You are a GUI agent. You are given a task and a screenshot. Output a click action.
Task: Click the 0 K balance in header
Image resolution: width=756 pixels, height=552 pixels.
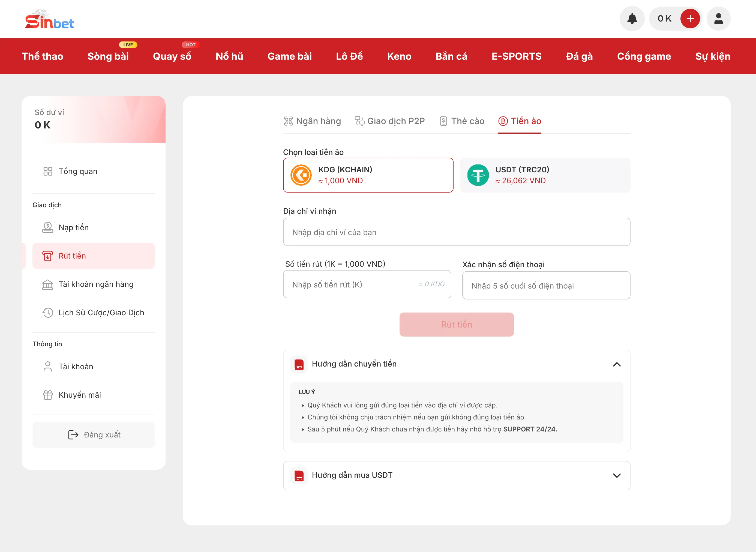pos(664,19)
